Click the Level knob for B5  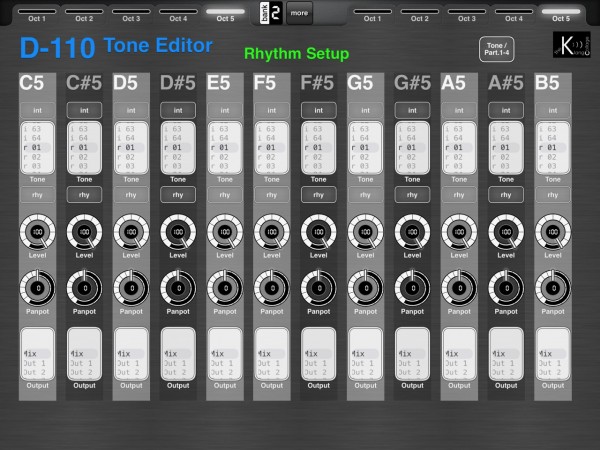pos(553,232)
